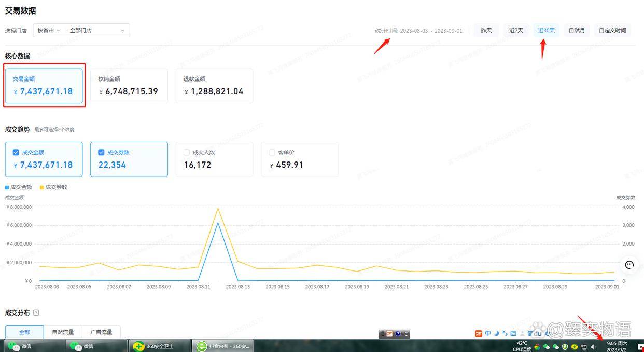Click the 自定义时间 button

(612, 30)
